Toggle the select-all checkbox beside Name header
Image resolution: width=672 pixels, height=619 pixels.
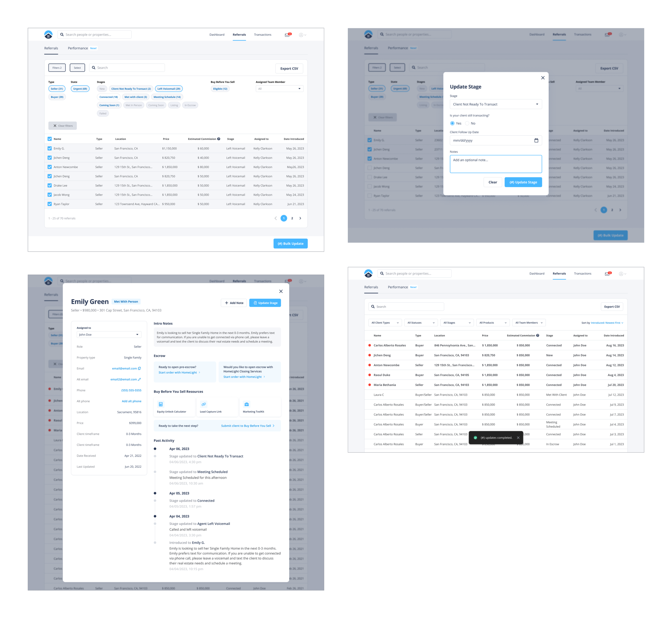click(49, 139)
